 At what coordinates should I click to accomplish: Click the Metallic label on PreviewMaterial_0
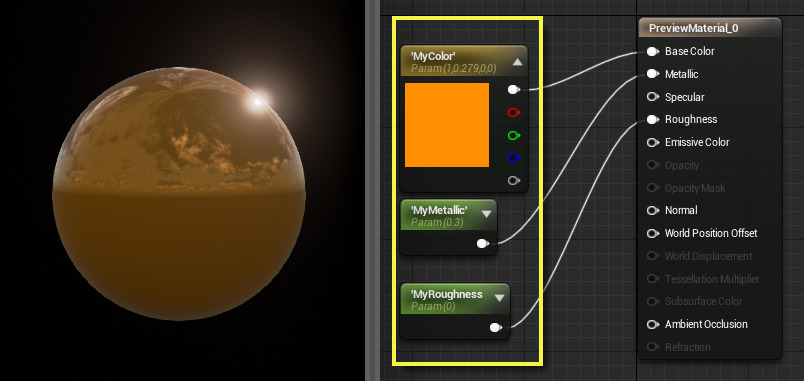[681, 74]
